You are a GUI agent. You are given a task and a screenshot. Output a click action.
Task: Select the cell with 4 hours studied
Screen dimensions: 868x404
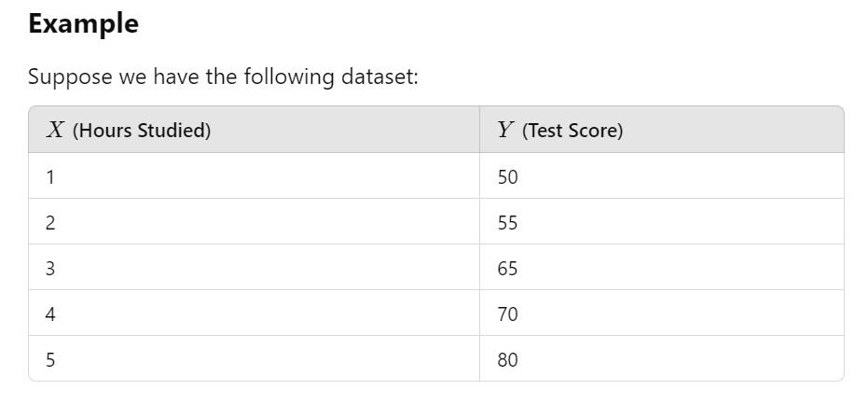click(x=49, y=314)
